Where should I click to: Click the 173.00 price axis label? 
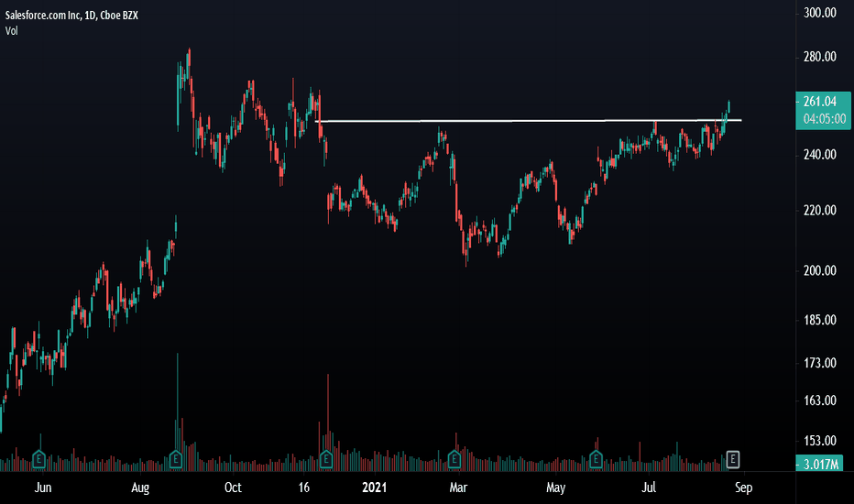tap(820, 363)
